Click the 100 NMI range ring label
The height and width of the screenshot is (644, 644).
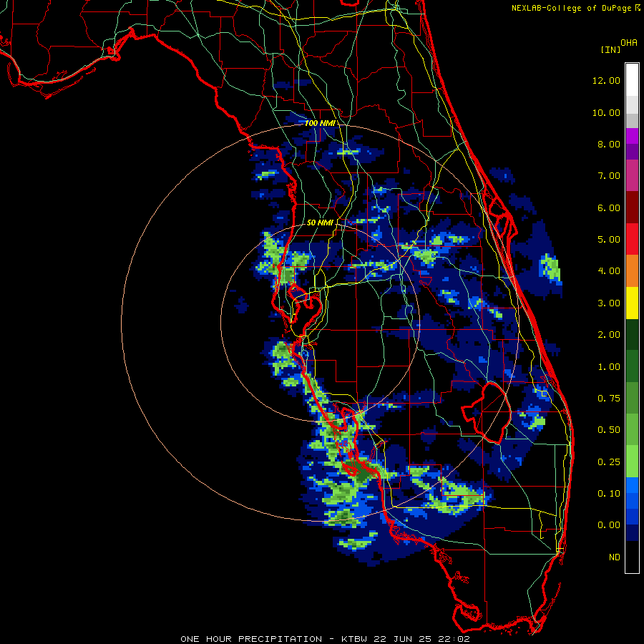coord(320,123)
